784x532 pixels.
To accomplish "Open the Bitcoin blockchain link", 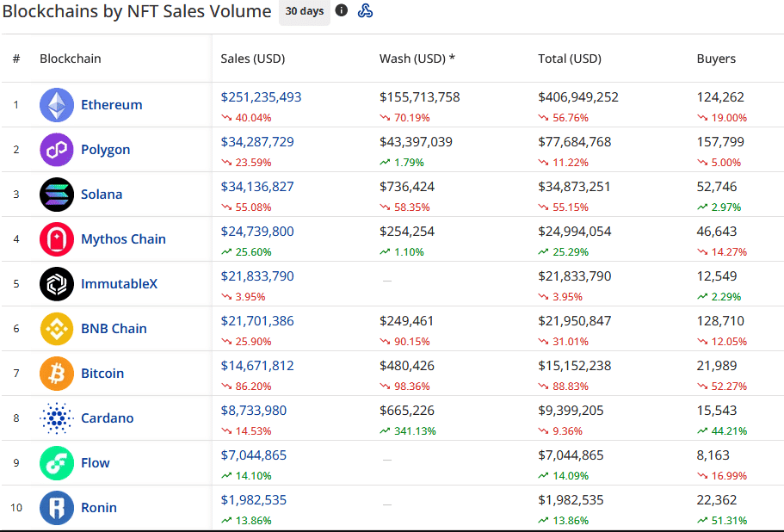I will [102, 373].
